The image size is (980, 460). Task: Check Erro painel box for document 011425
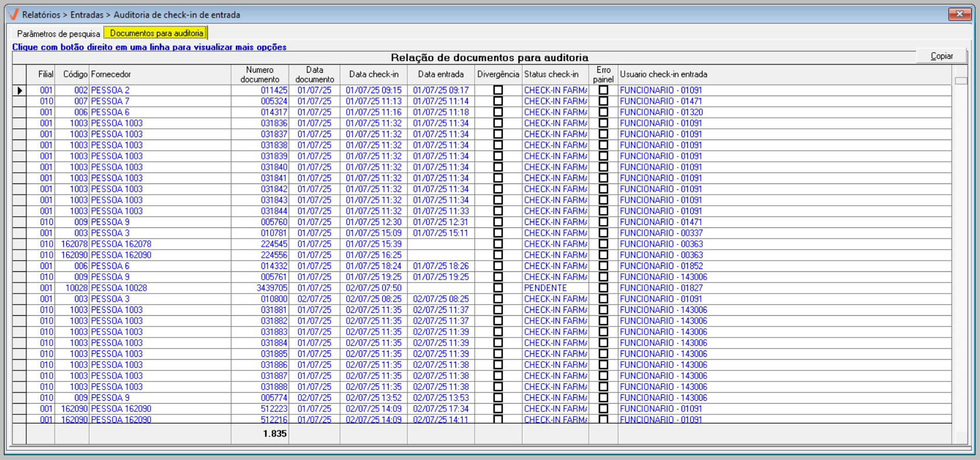[604, 90]
